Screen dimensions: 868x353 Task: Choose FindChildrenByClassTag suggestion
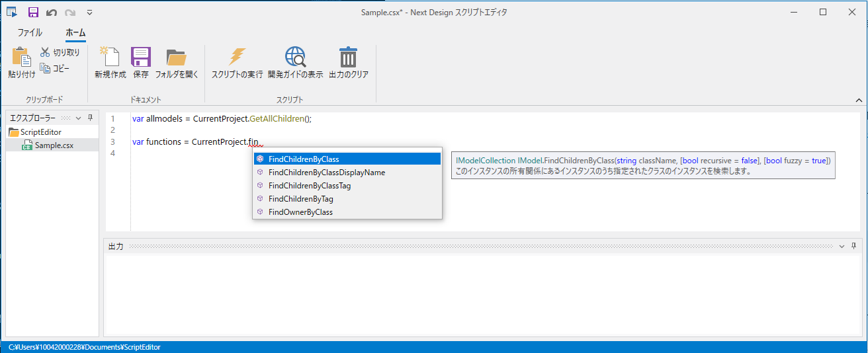(347, 186)
